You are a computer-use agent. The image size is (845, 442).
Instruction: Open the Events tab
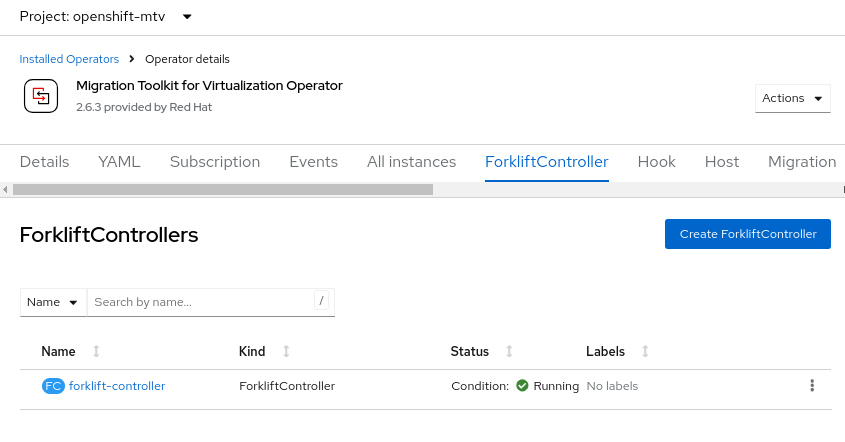pyautogui.click(x=313, y=162)
